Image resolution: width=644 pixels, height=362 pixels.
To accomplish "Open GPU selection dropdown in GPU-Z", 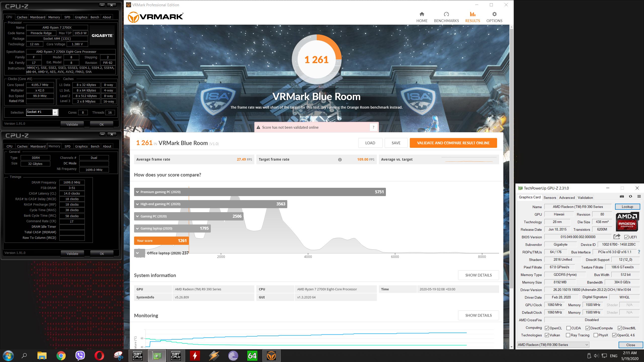I will click(553, 345).
